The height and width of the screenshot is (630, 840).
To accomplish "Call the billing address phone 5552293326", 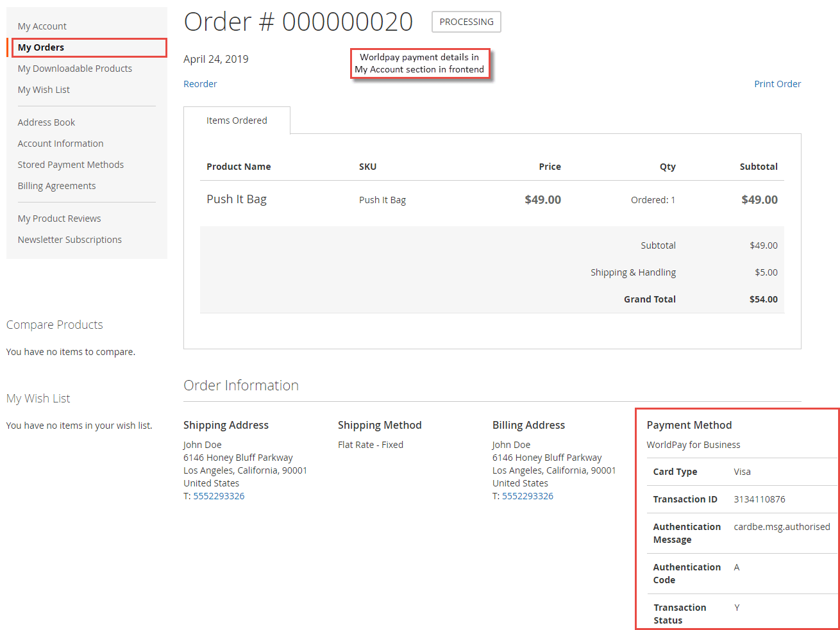I will (x=526, y=495).
